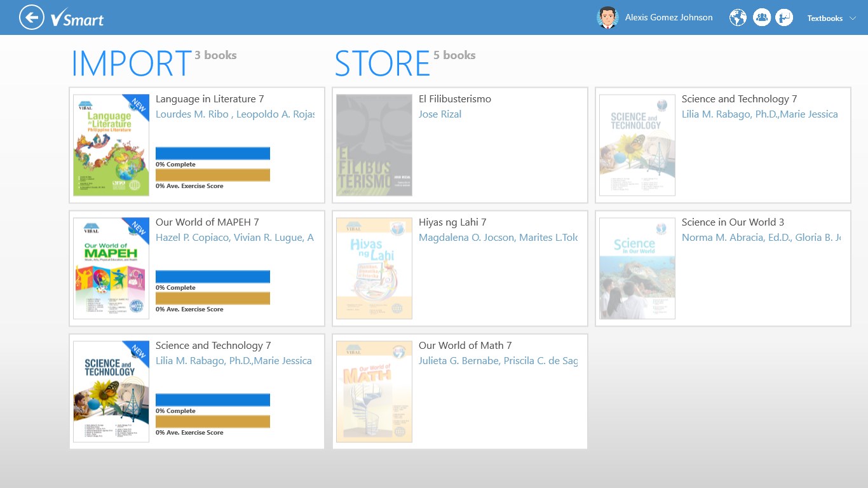Click Our World of MAPEH 7 gold score bar
This screenshot has height=488, width=868.
coord(213,298)
